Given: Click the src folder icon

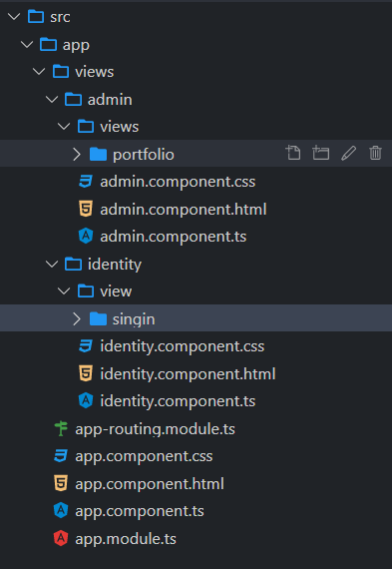Looking at the screenshot, I should click(36, 17).
